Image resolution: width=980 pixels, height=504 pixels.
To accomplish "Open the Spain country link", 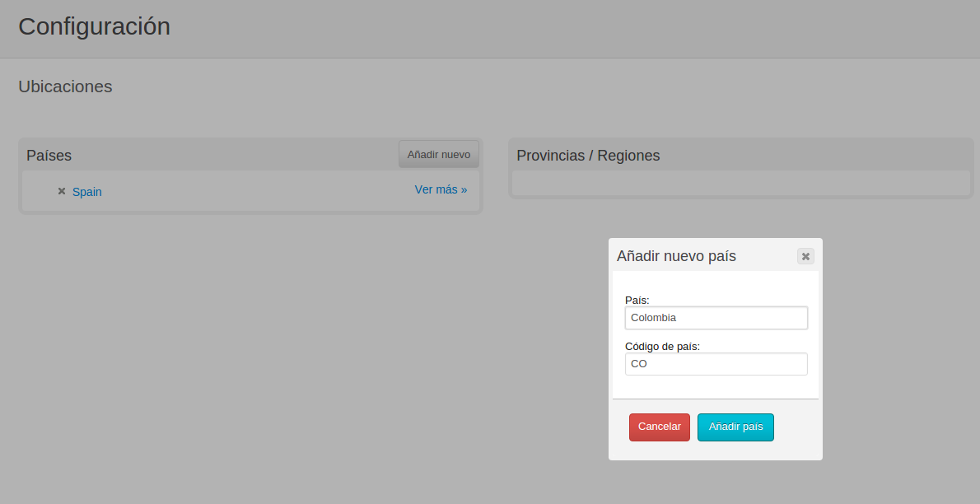I will pyautogui.click(x=86, y=192).
